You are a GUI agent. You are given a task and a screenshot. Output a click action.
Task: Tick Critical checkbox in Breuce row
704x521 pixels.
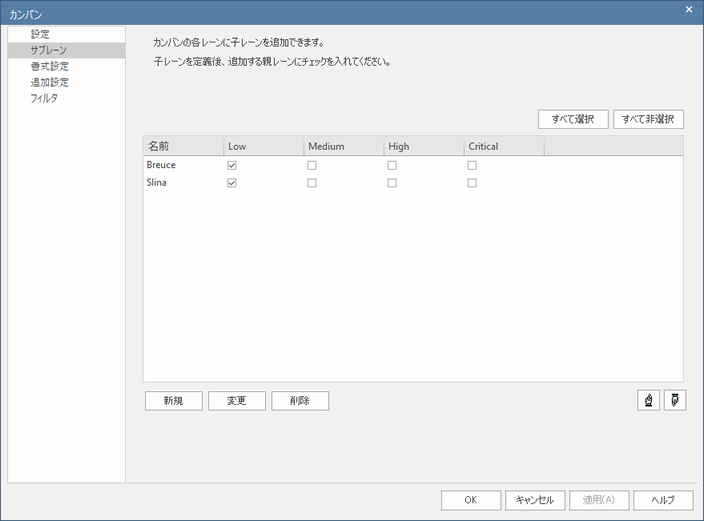pos(472,165)
